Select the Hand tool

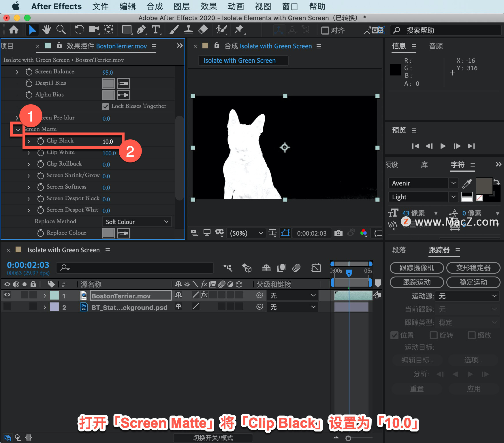pos(46,30)
